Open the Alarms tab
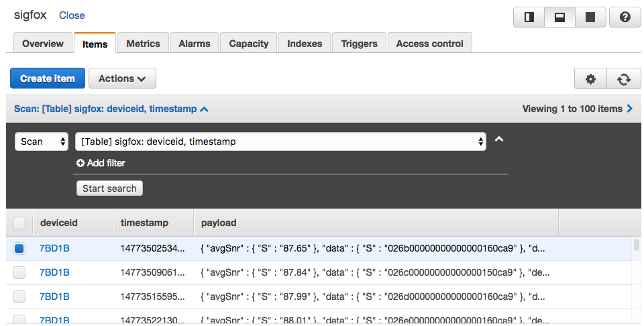This screenshot has height=326, width=644. (195, 44)
